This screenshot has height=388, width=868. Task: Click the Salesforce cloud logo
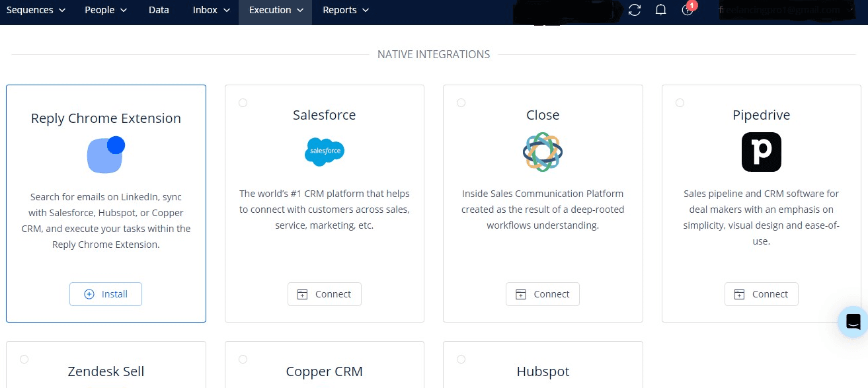click(325, 151)
